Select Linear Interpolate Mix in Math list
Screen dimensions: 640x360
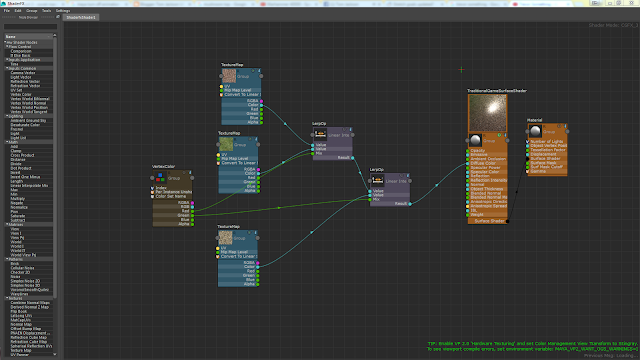(29, 185)
